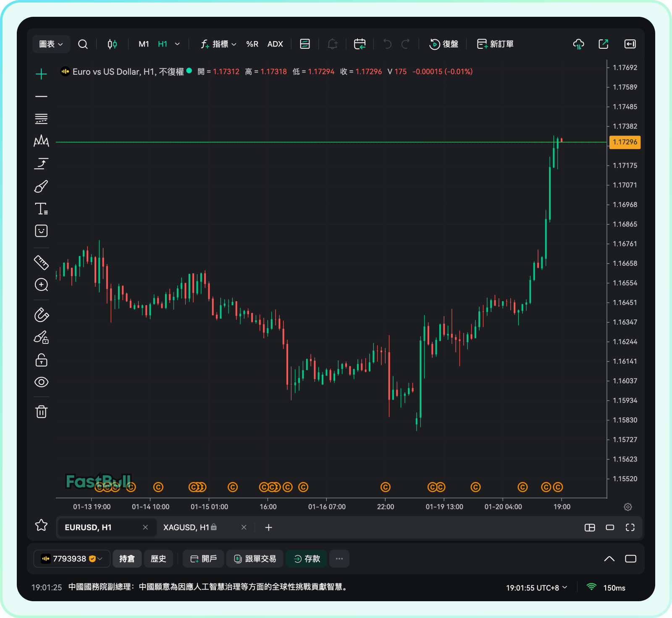Viewport: 672px width, 618px height.
Task: Click the 存款 deposit button
Action: 307,559
